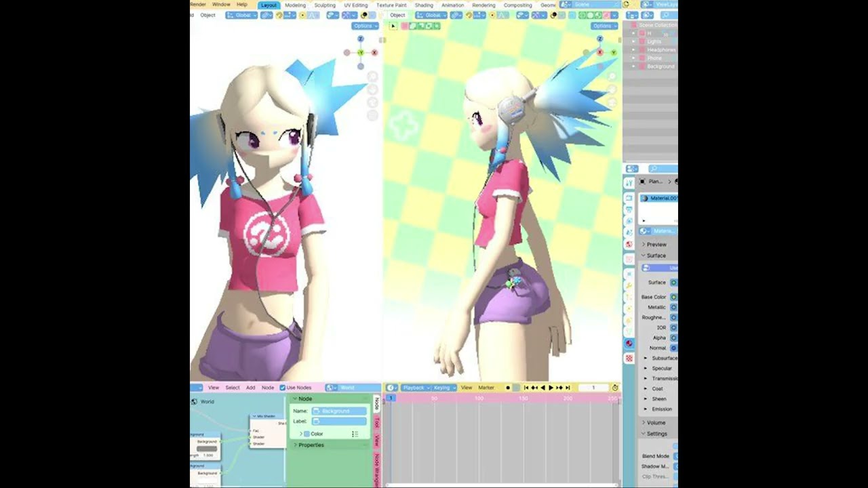Select the Headphones collection in outliner
The image size is (868, 488).
coord(661,49)
